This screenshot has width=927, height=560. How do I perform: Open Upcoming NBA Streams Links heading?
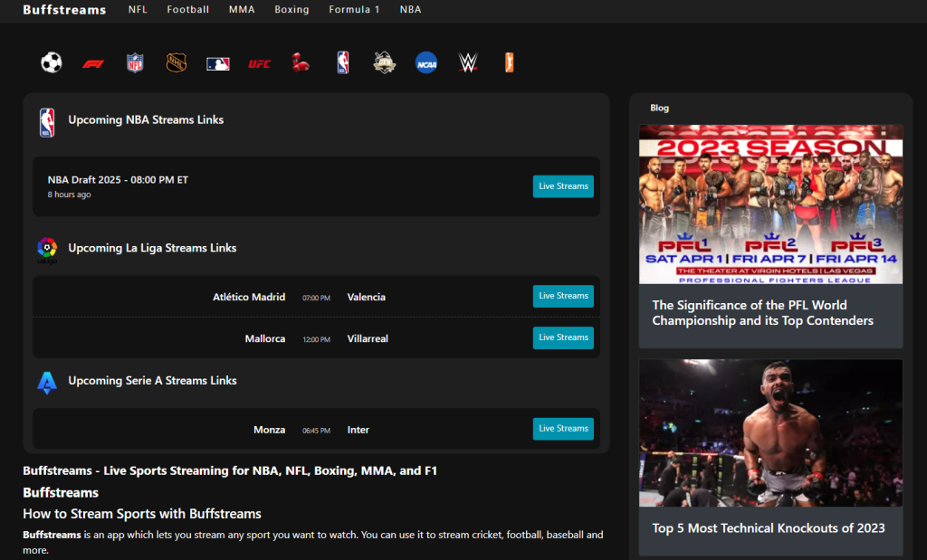pos(146,119)
